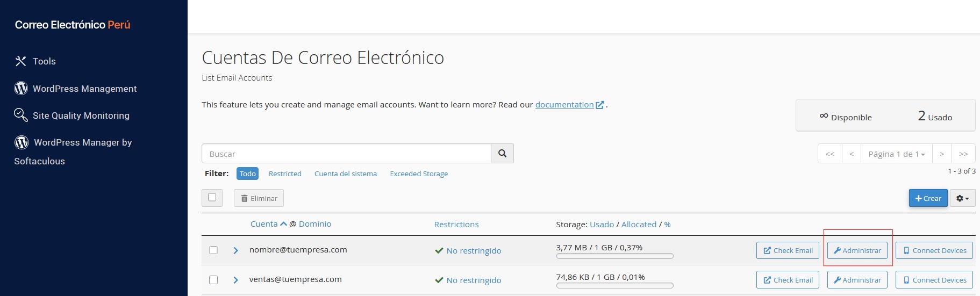Open the Página 1 de 1 dropdown
Screen dimensions: 980x296
coord(896,154)
